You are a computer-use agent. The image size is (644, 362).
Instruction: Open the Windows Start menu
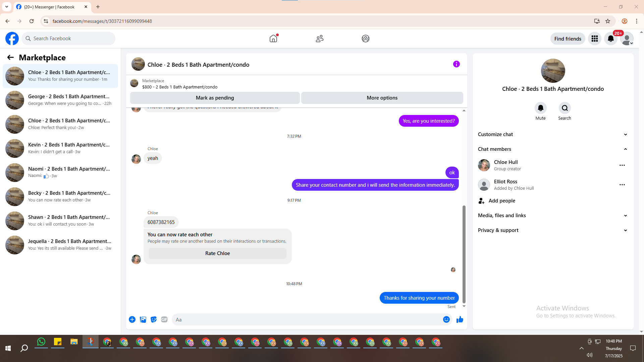point(8,348)
